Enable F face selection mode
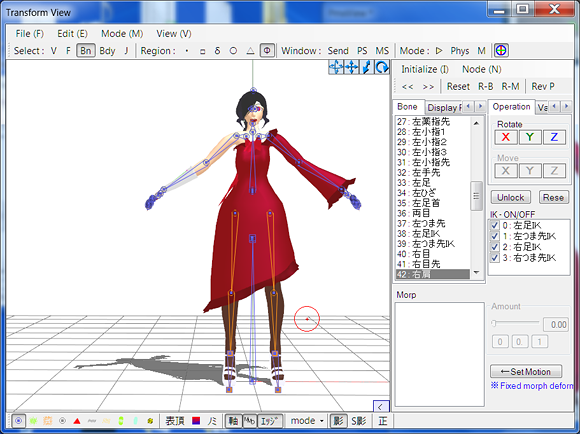Image resolution: width=580 pixels, height=434 pixels. coord(68,51)
